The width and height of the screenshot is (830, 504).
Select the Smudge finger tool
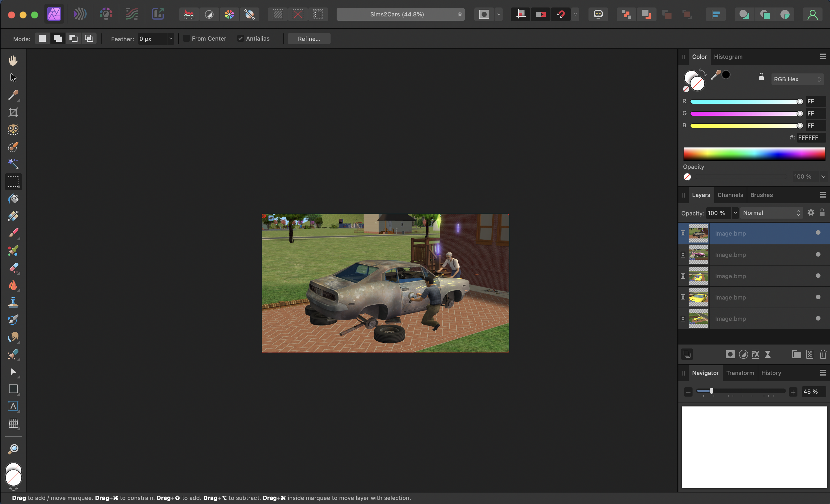(13, 337)
